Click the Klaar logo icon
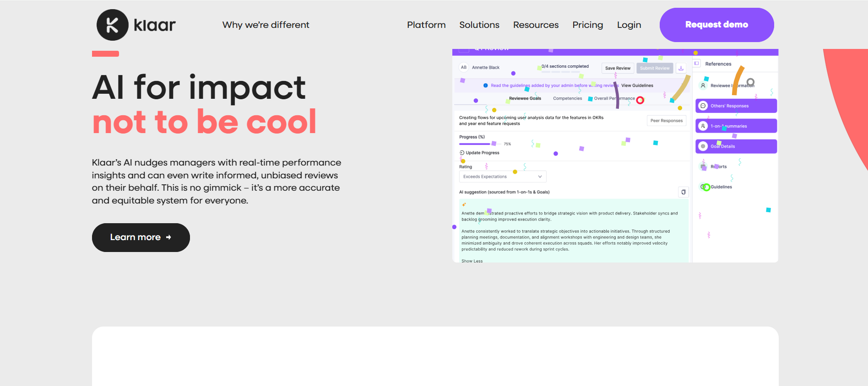The image size is (868, 386). [x=112, y=25]
